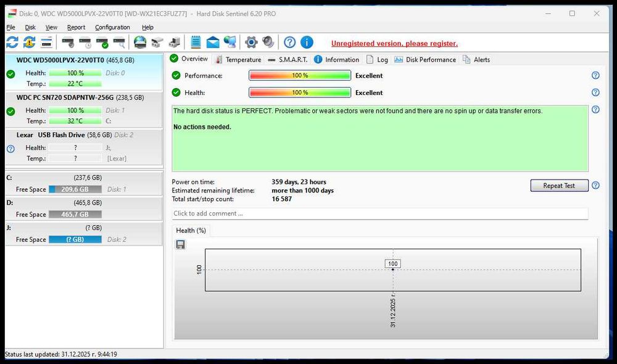
Task: Open the View menu
Action: pos(51,27)
